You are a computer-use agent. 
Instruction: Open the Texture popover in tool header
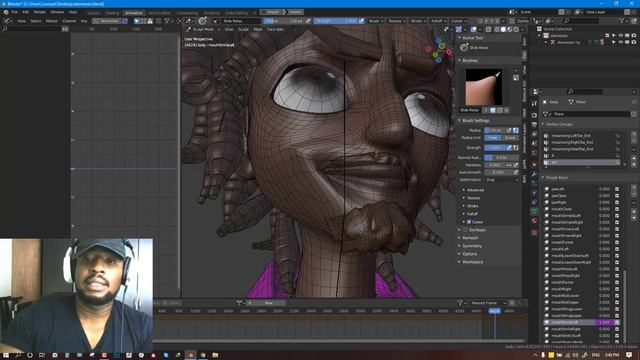coord(396,21)
